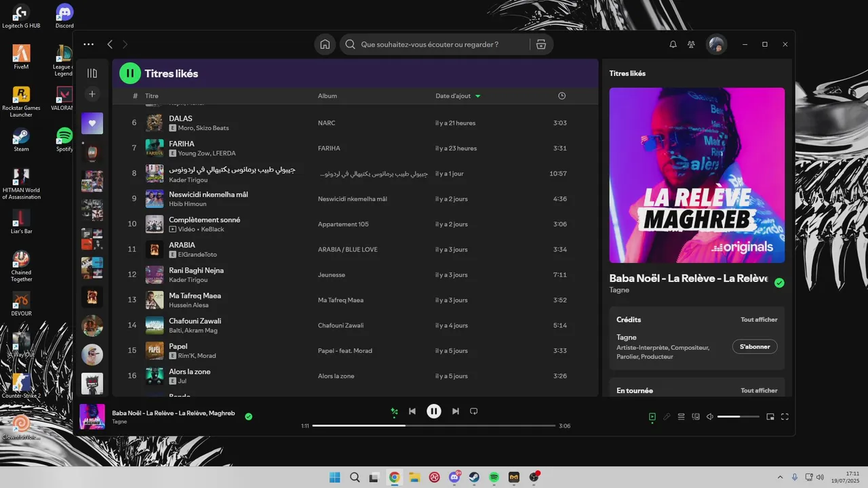
Task: Sort by the duration clock icon
Action: tap(561, 96)
